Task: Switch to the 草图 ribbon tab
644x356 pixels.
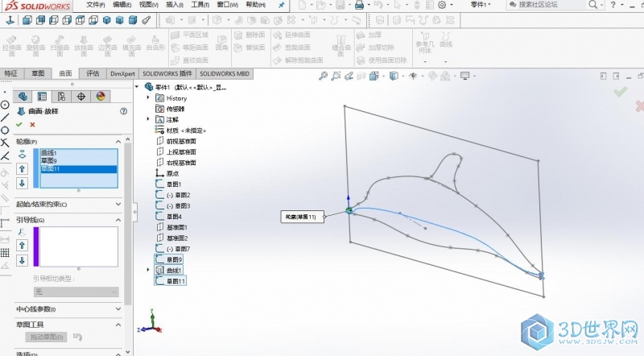Action: coord(38,73)
